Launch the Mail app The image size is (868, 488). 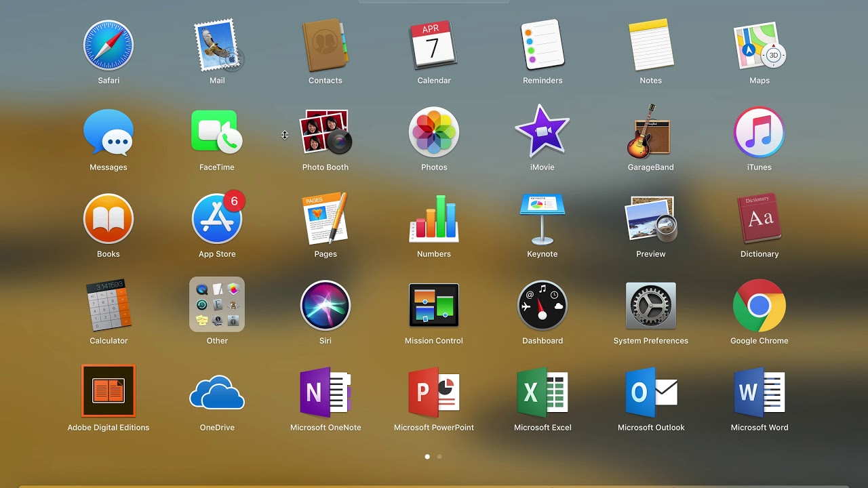[x=217, y=45]
